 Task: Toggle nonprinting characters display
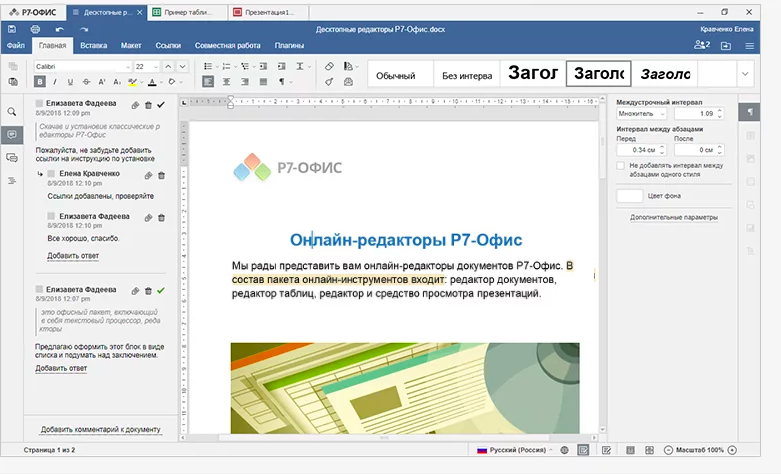tap(282, 81)
